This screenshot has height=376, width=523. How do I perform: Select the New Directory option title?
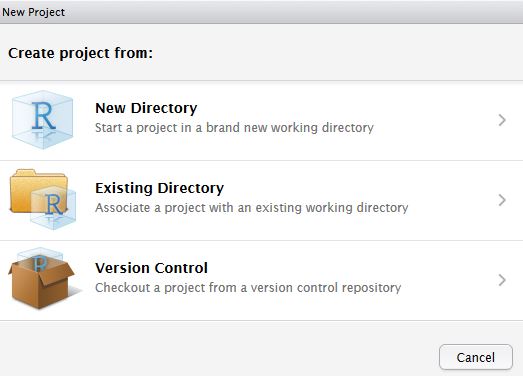(146, 108)
